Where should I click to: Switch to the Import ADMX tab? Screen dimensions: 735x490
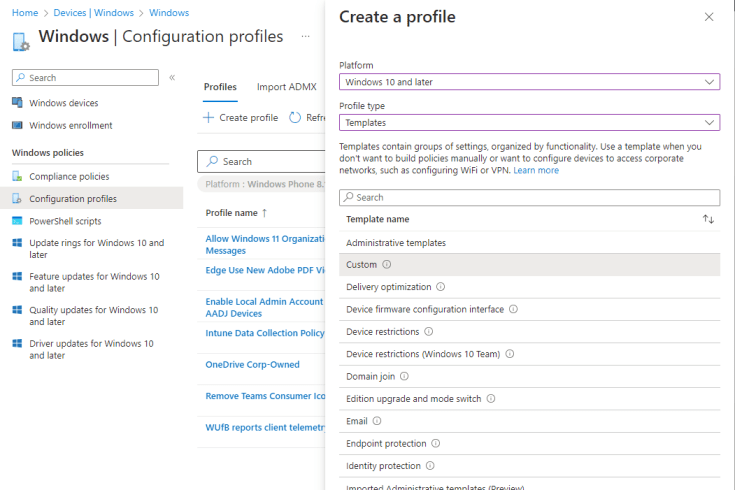tap(286, 87)
